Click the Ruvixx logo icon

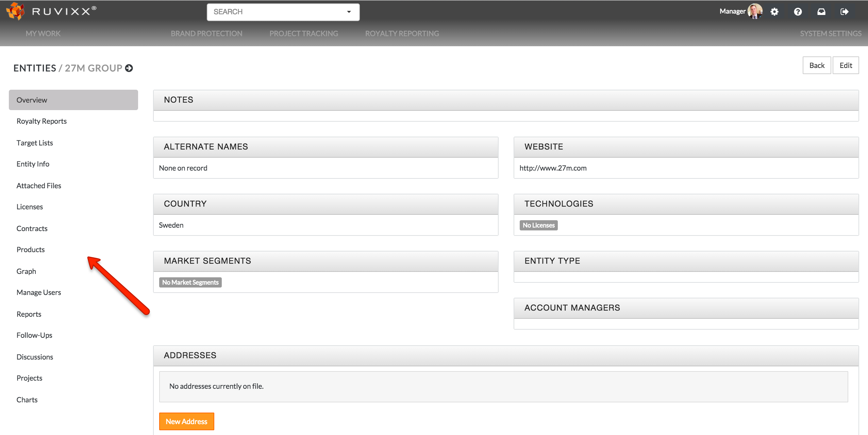16,11
